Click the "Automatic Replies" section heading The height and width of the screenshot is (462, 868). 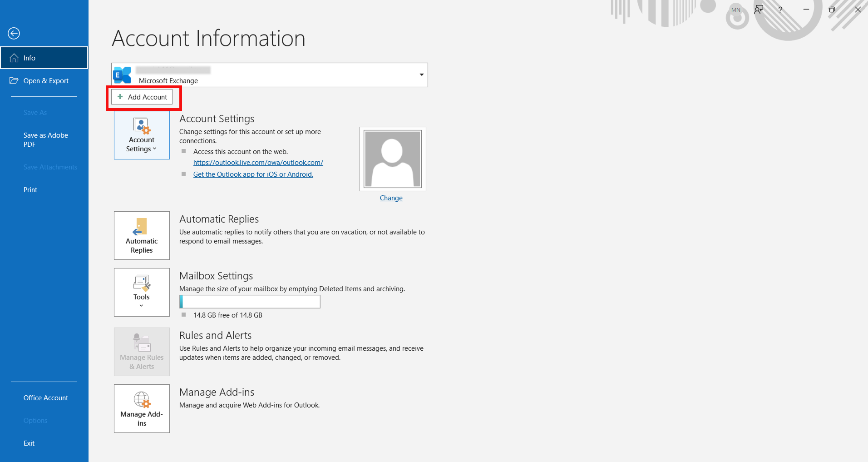pyautogui.click(x=219, y=219)
